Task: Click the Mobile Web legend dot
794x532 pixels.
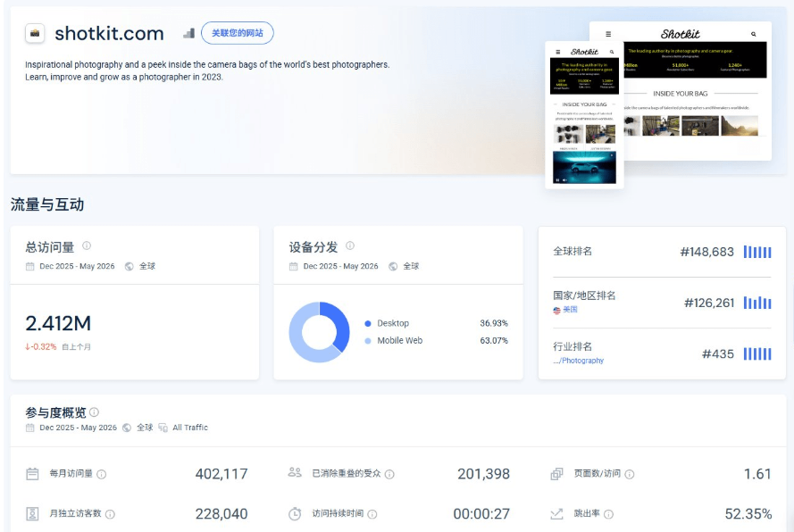Action: (368, 341)
